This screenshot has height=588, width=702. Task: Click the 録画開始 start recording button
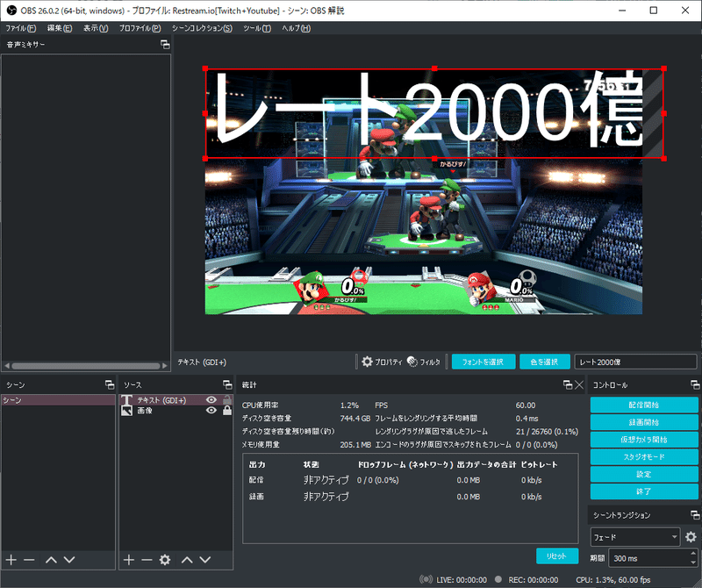tap(644, 422)
